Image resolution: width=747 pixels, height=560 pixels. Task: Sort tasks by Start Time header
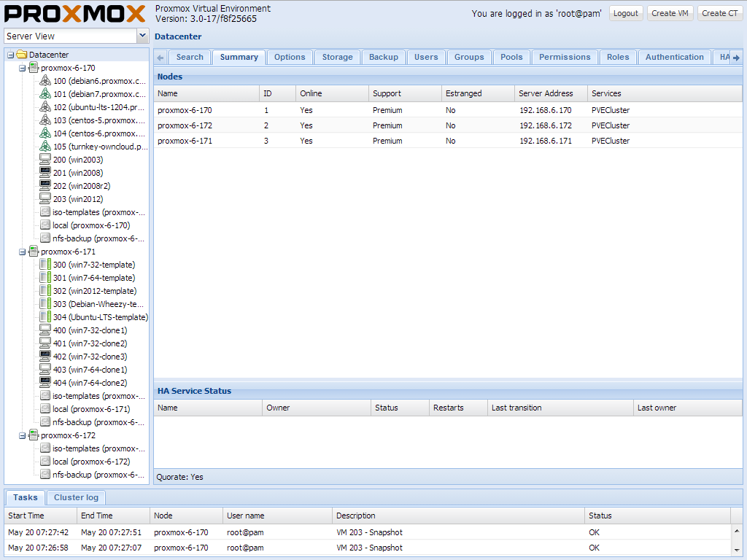[41, 516]
